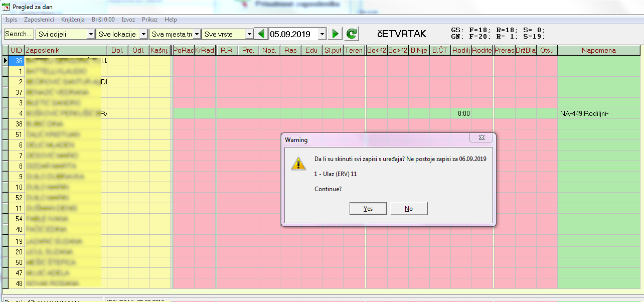Click the Sl.put column header
Screen dimensions: 644x302
333,50
